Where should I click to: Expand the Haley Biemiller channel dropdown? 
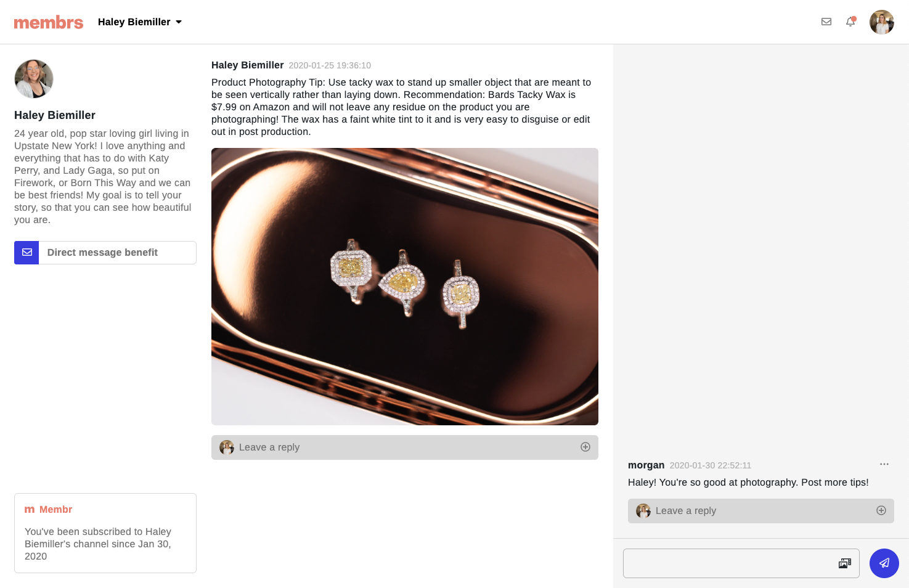179,22
